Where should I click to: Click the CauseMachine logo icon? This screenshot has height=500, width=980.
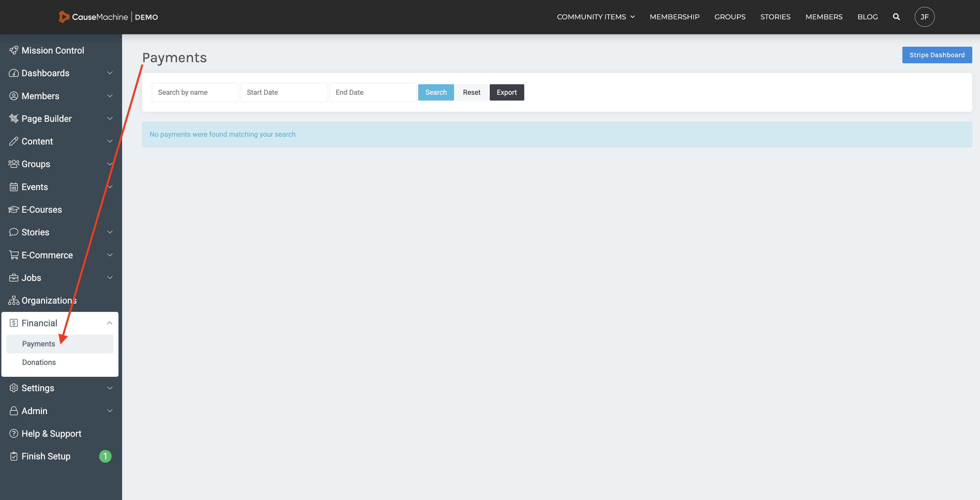click(x=64, y=17)
